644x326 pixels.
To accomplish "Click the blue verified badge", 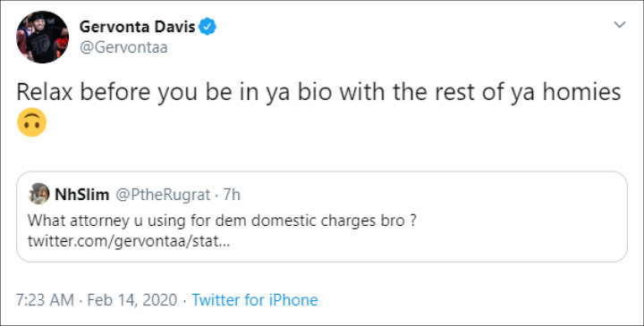I will pyautogui.click(x=208, y=27).
